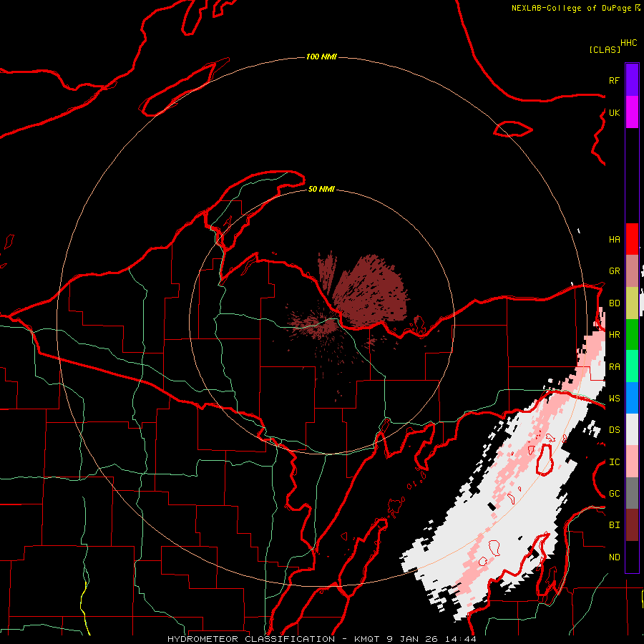Click the BI legend label
This screenshot has width=644, height=644.
(614, 525)
